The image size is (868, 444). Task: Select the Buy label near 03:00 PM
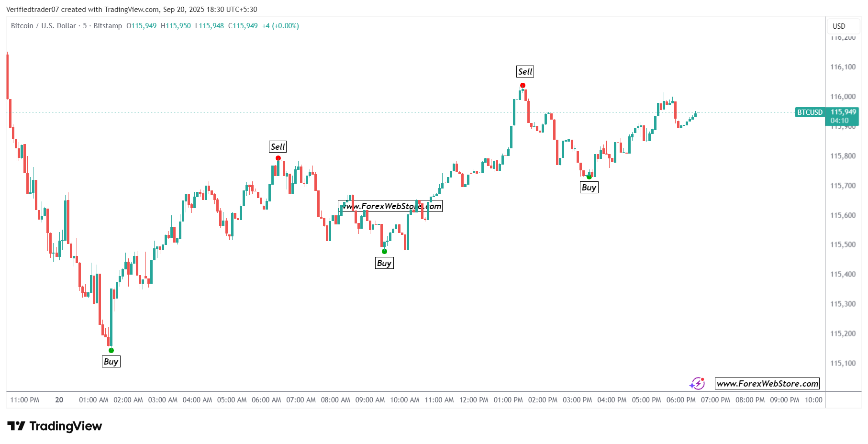coord(589,188)
